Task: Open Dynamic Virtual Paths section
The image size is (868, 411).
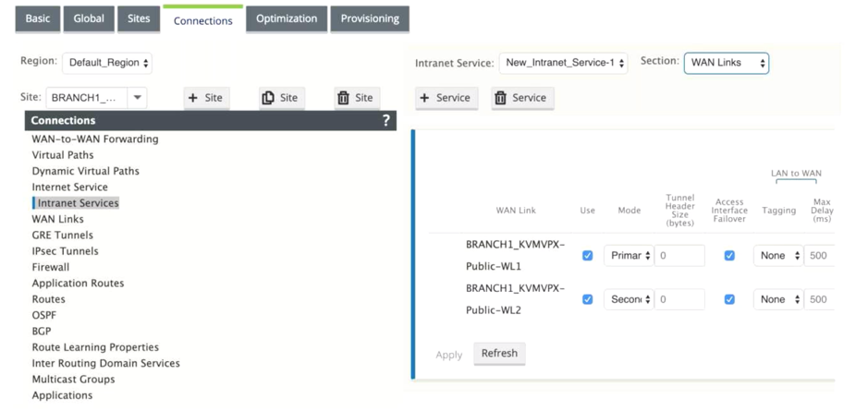Action: tap(86, 171)
